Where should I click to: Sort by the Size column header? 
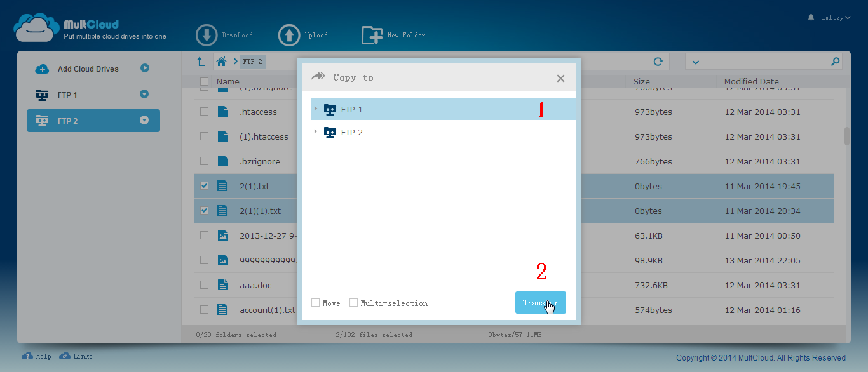pos(642,81)
